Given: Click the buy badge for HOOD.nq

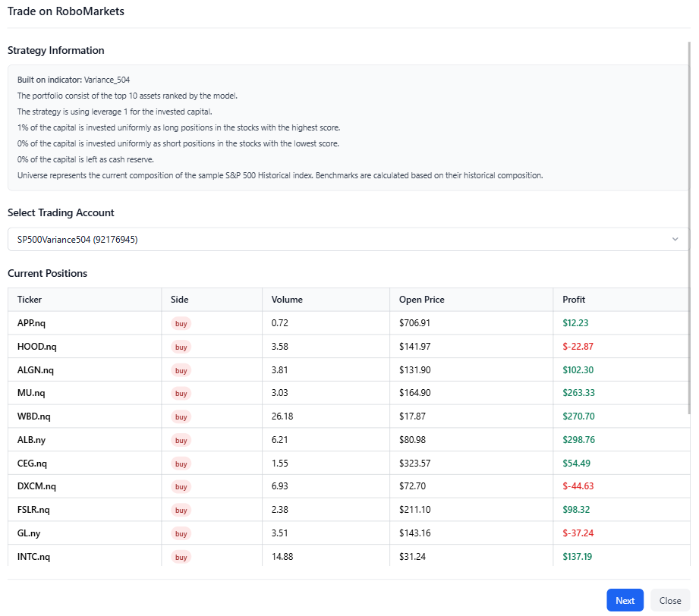Looking at the screenshot, I should coord(181,347).
